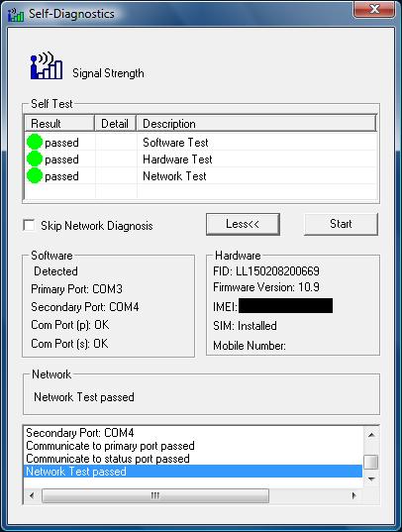This screenshot has height=532, width=402.
Task: Select the green Software Test status indicator
Action: pos(35,142)
